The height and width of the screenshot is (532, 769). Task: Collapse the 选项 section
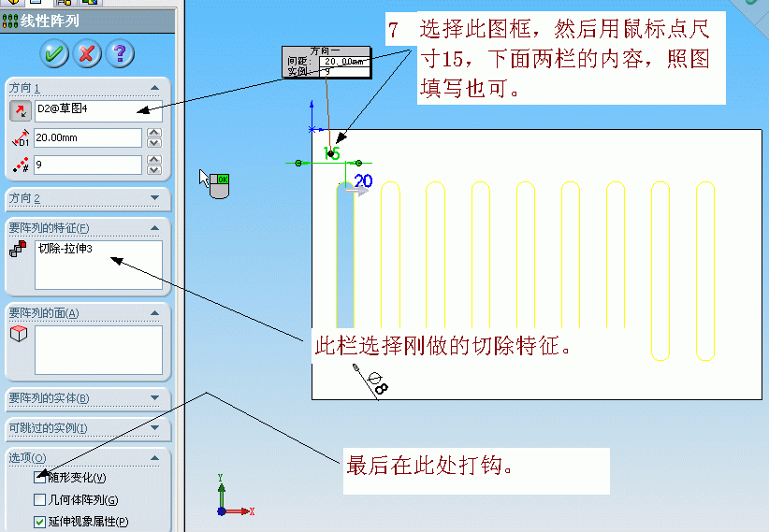coord(155,458)
